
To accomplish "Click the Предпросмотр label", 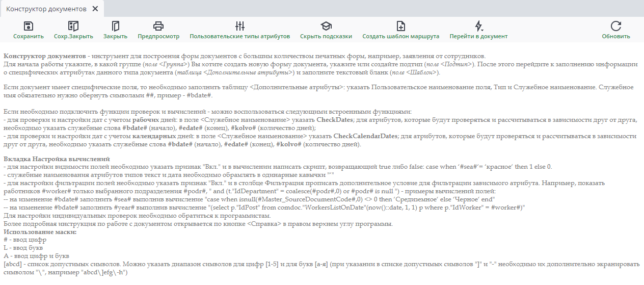I will pos(158,36).
